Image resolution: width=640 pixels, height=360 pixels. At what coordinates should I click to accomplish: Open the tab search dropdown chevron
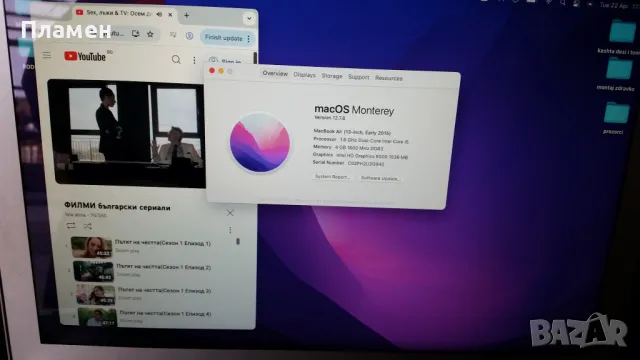[x=249, y=18]
